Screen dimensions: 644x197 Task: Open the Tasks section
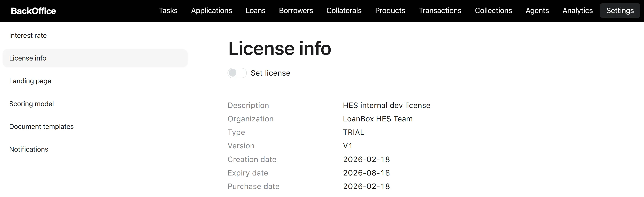coord(168,10)
